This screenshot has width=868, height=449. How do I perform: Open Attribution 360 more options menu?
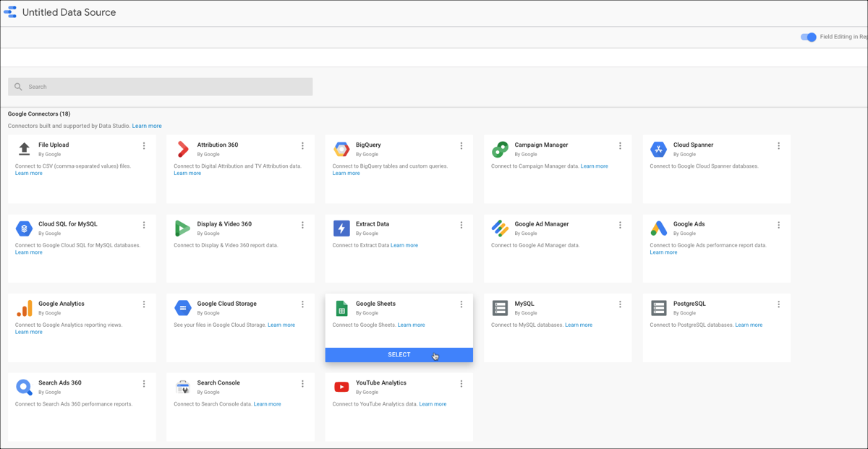pyautogui.click(x=302, y=146)
